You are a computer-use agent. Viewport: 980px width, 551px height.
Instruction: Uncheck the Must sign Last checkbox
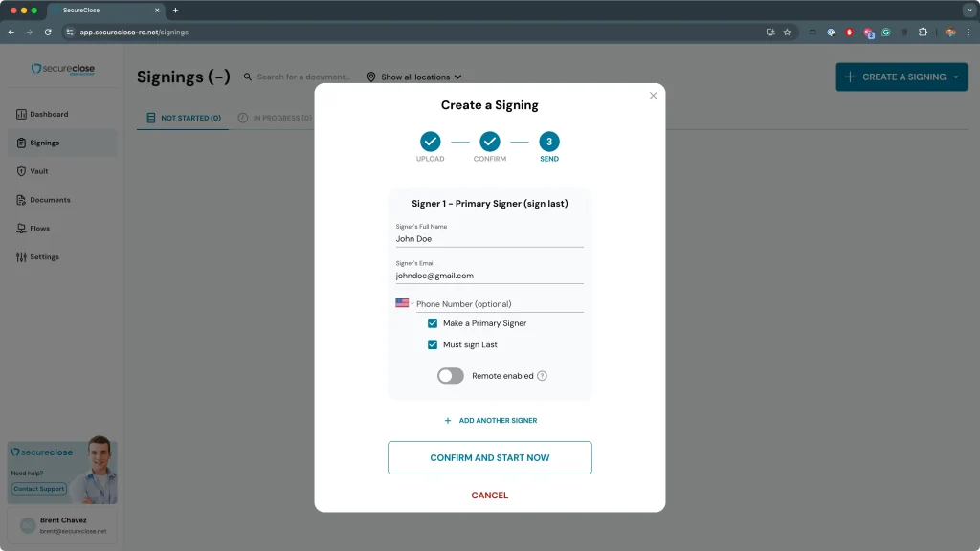433,344
